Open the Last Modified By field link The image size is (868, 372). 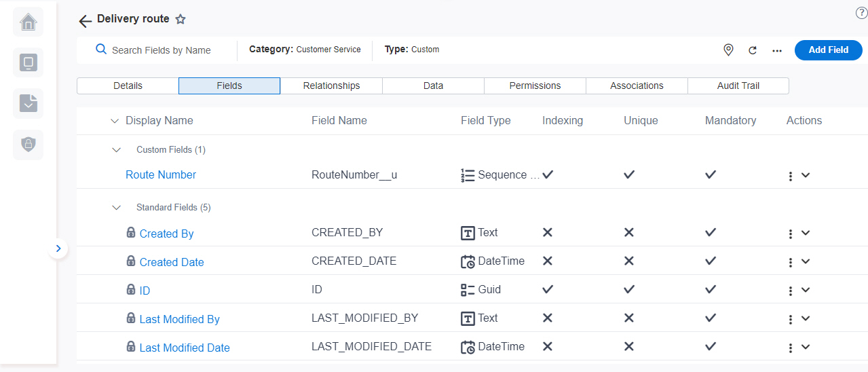click(179, 319)
